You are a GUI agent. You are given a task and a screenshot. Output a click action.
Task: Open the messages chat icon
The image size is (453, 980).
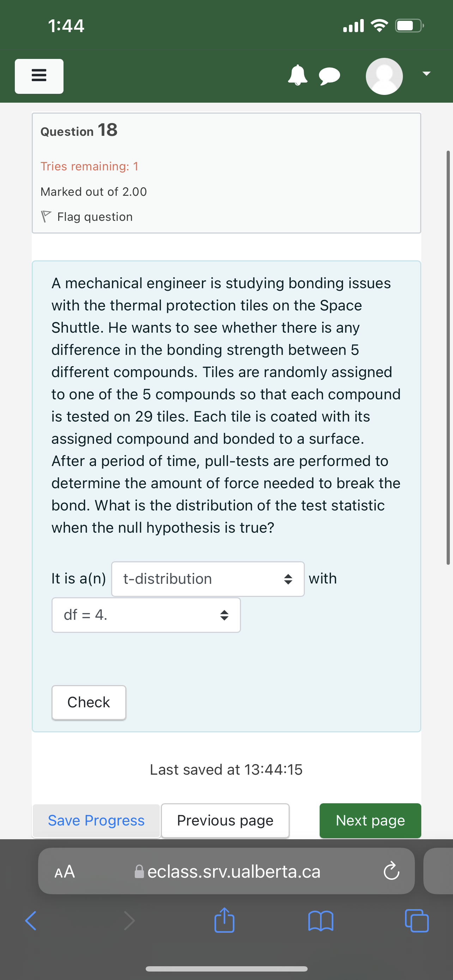point(330,76)
